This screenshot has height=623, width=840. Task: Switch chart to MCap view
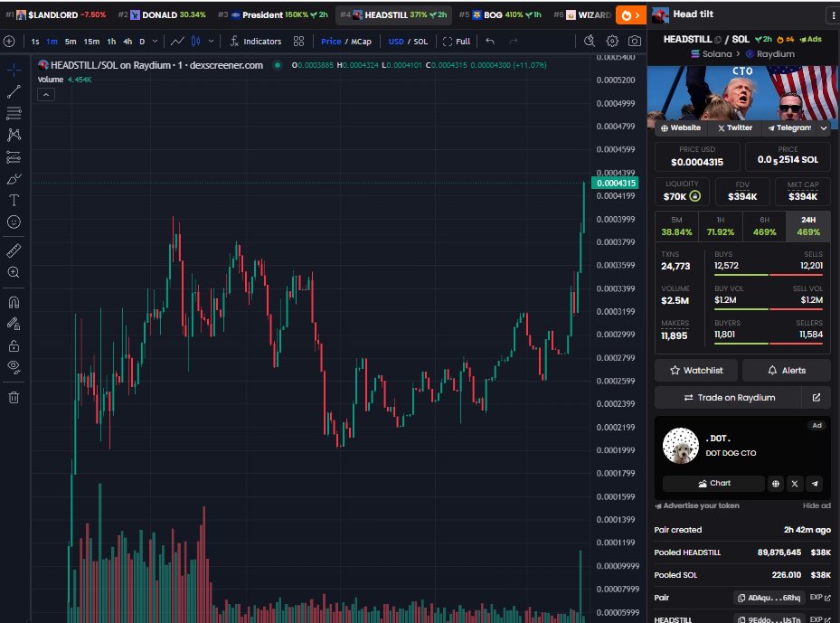(x=361, y=42)
